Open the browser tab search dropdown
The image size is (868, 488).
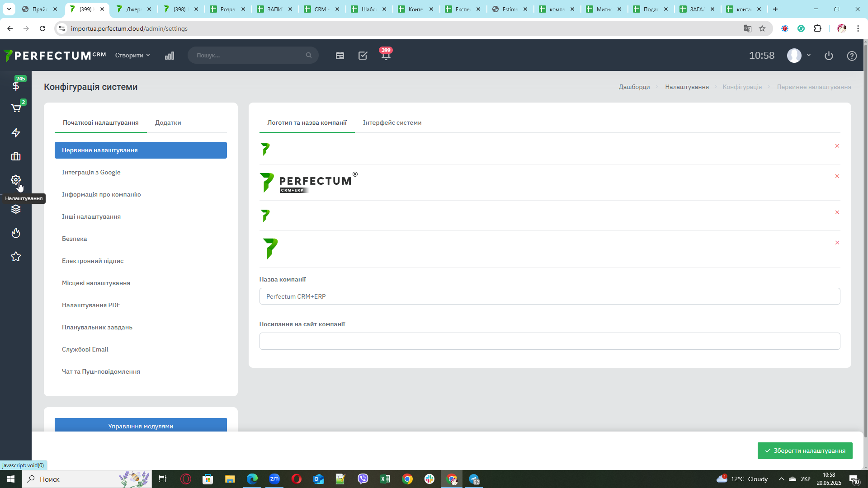coord(9,9)
